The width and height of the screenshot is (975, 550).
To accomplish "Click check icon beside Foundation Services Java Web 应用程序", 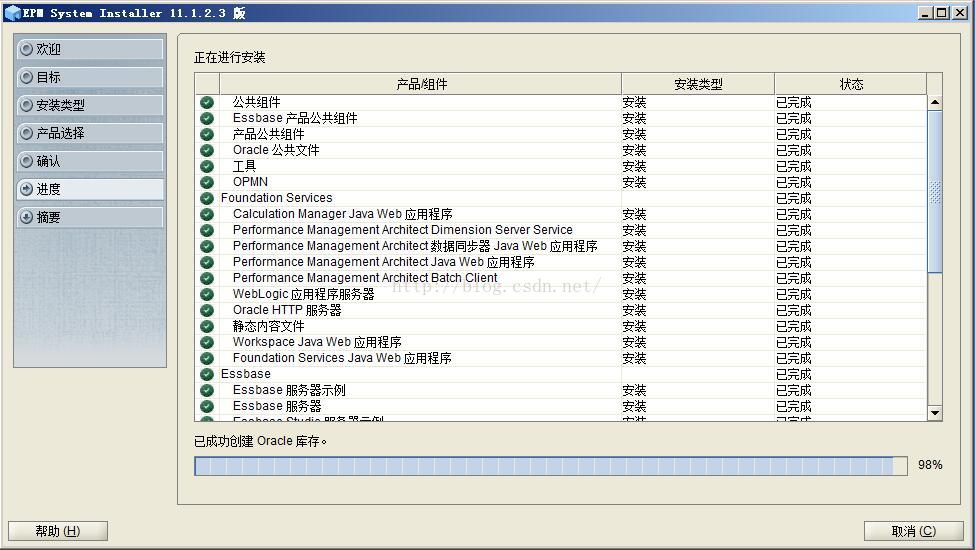I will click(x=207, y=358).
